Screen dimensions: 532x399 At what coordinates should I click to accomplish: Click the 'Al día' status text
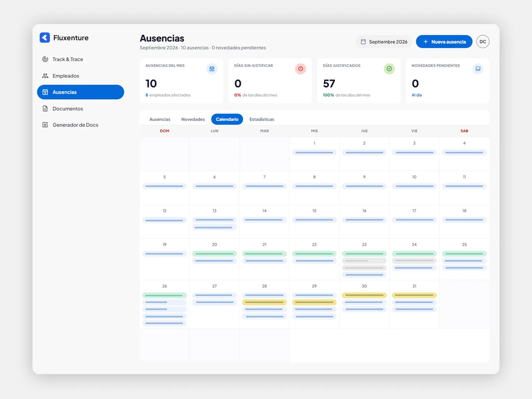point(417,95)
